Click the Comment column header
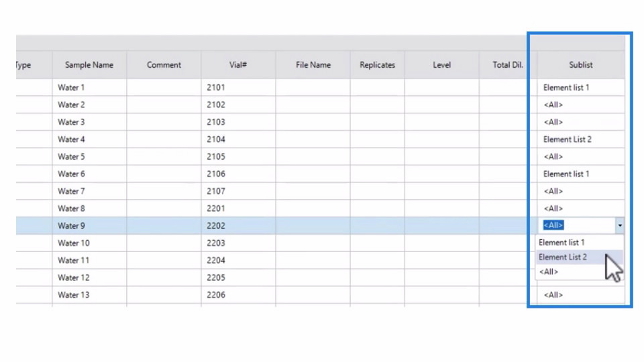 coord(164,65)
